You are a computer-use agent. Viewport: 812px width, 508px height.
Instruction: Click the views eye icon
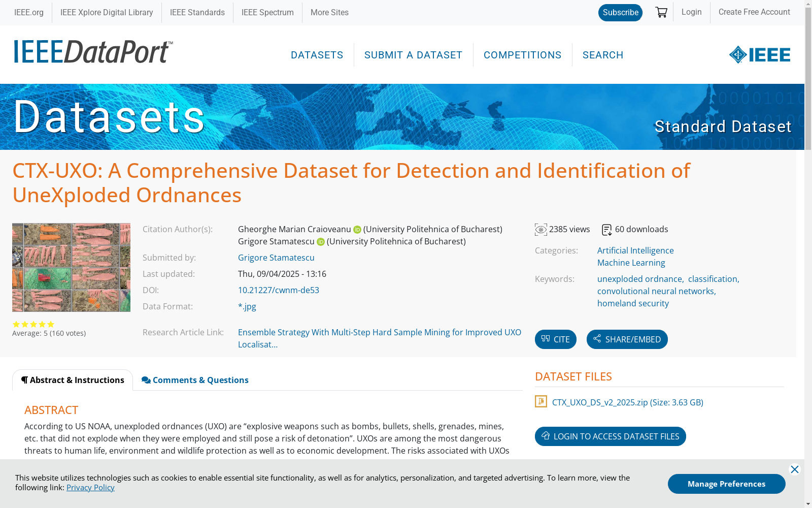pyautogui.click(x=541, y=230)
